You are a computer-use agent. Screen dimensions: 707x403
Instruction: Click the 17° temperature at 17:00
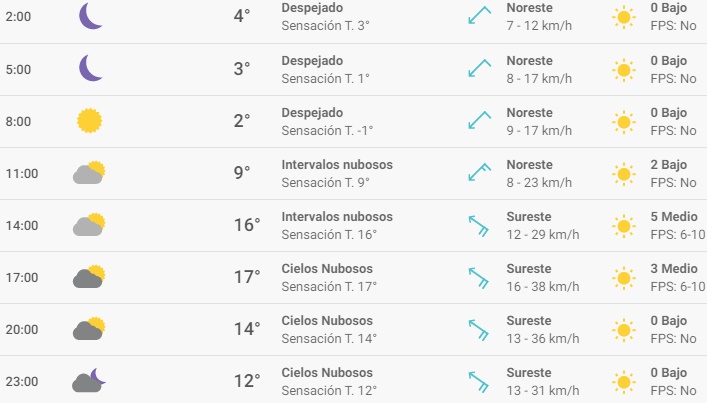pos(247,277)
